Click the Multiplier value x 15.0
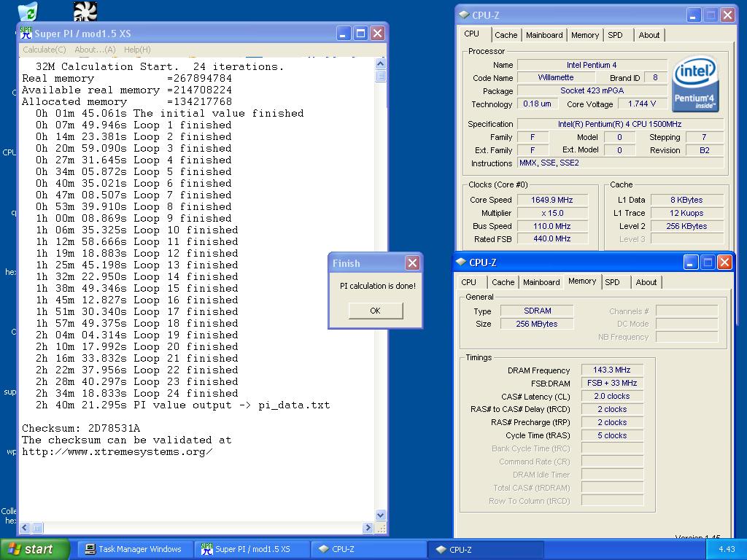The height and width of the screenshot is (560, 747). point(552,213)
